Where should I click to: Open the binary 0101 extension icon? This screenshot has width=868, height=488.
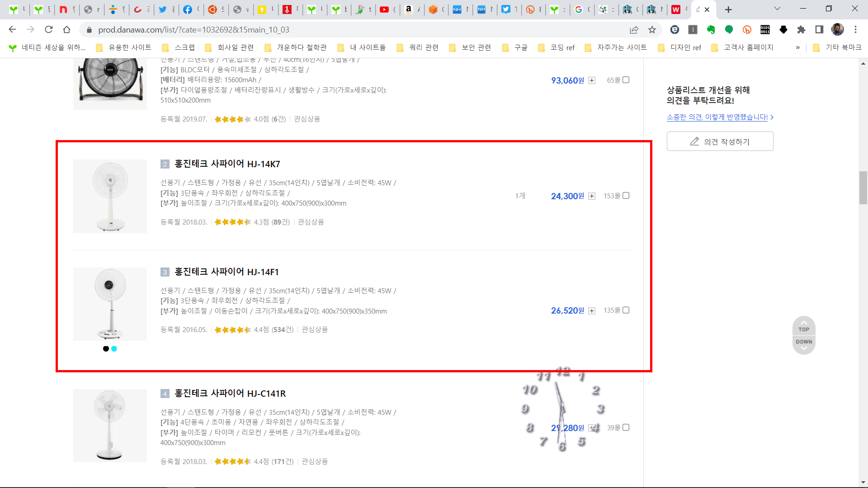(765, 29)
